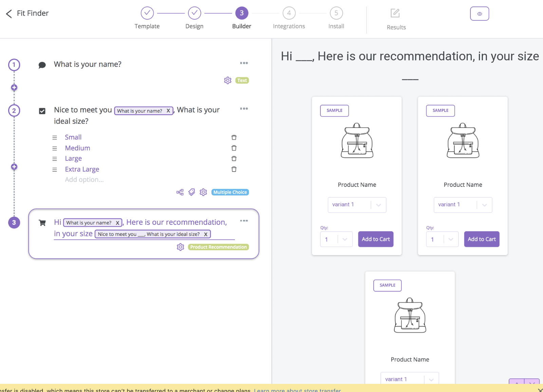Open settings gear on Product Recommendation step

[x=181, y=247]
